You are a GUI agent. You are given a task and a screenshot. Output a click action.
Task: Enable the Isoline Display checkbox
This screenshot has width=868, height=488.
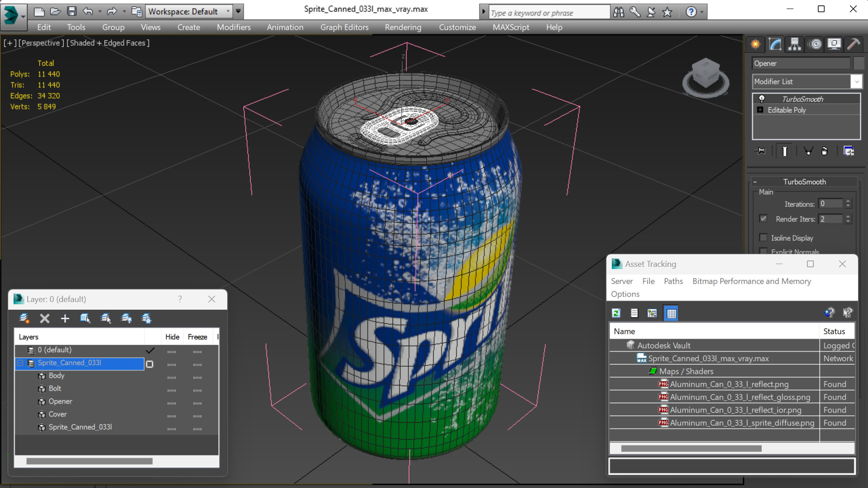[x=763, y=237]
